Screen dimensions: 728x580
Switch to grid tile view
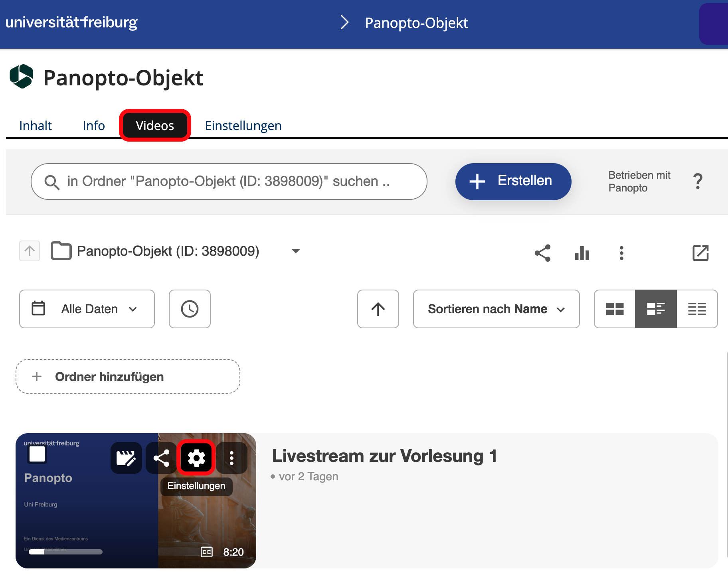615,309
